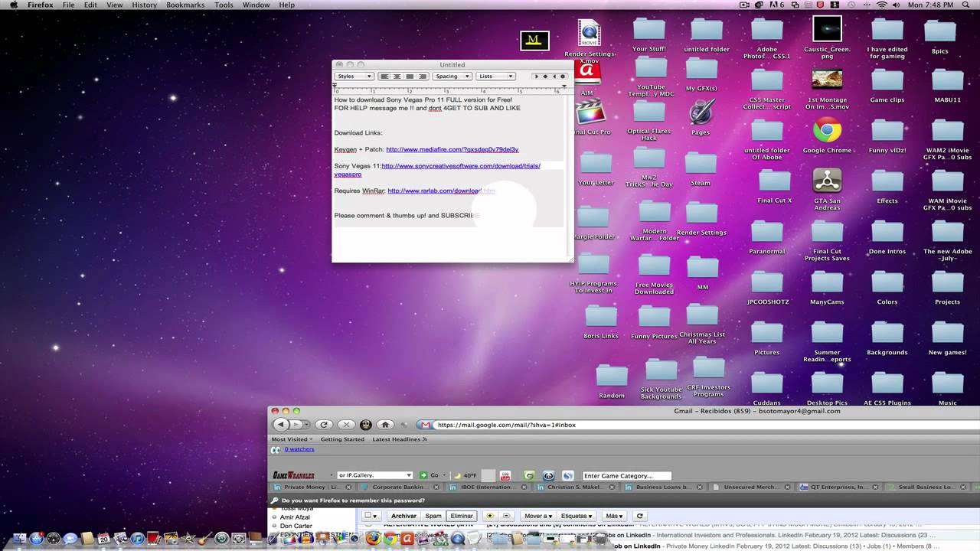This screenshot has width=980, height=551.
Task: Select the Game clips folder
Action: [887, 80]
